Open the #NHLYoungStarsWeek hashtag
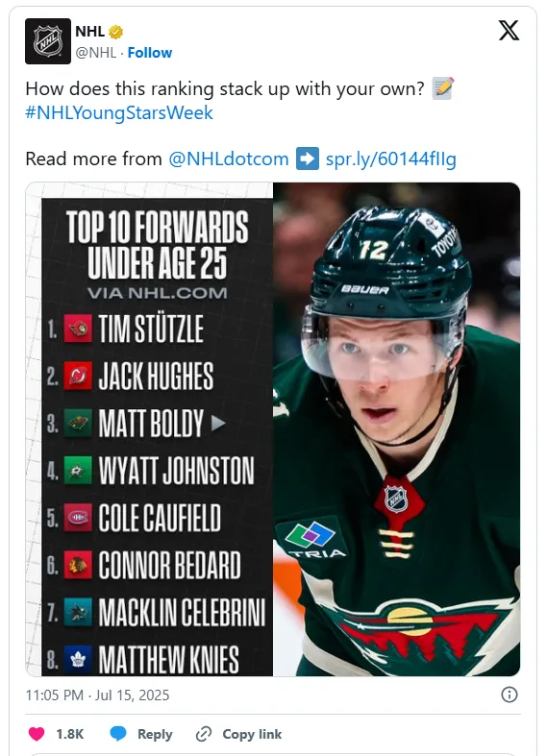 click(x=119, y=112)
